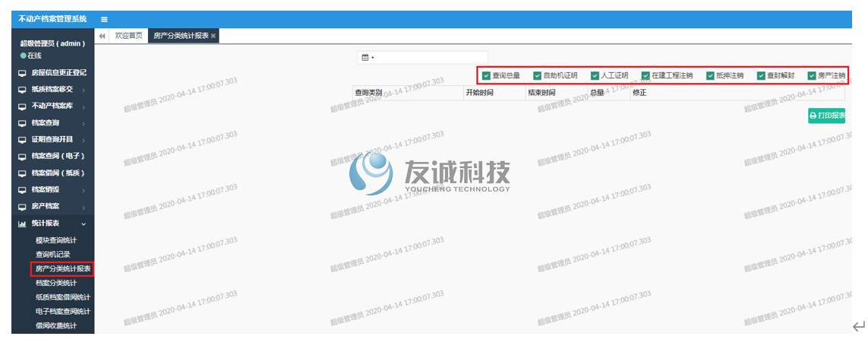Click the monitor icon beside 档案查阅（电子）
This screenshot has height=349, width=868.
22,157
